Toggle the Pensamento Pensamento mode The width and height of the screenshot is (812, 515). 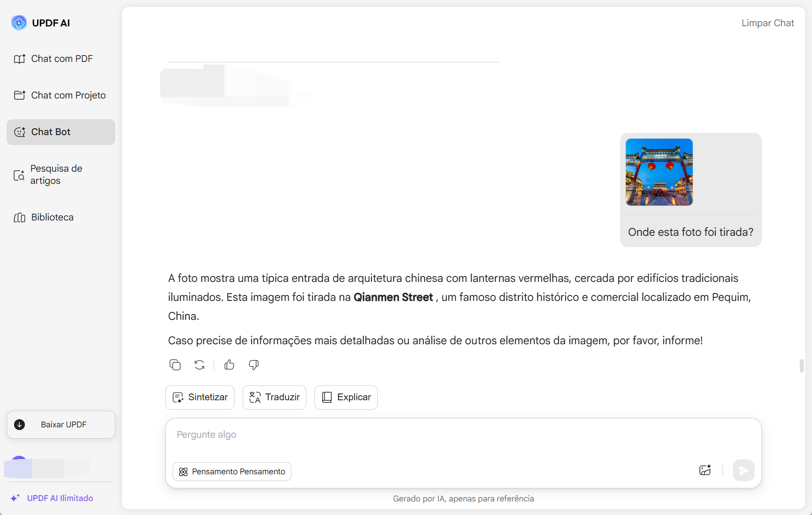pos(232,471)
